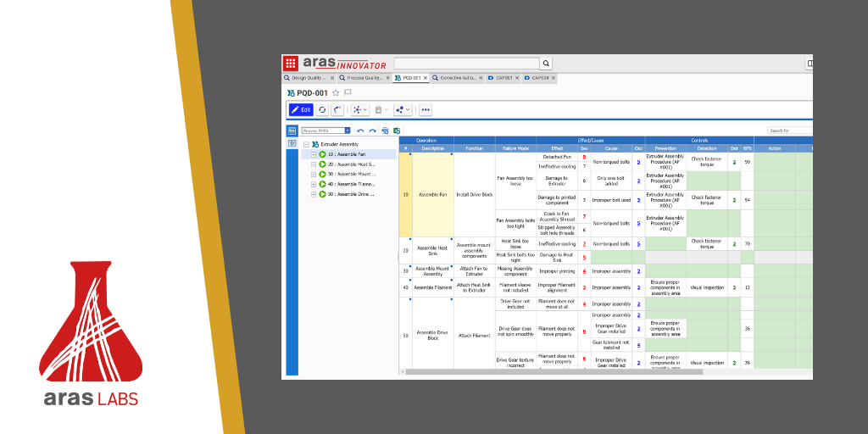The width and height of the screenshot is (868, 434).
Task: Click the export to Excel icon
Action: 396,131
